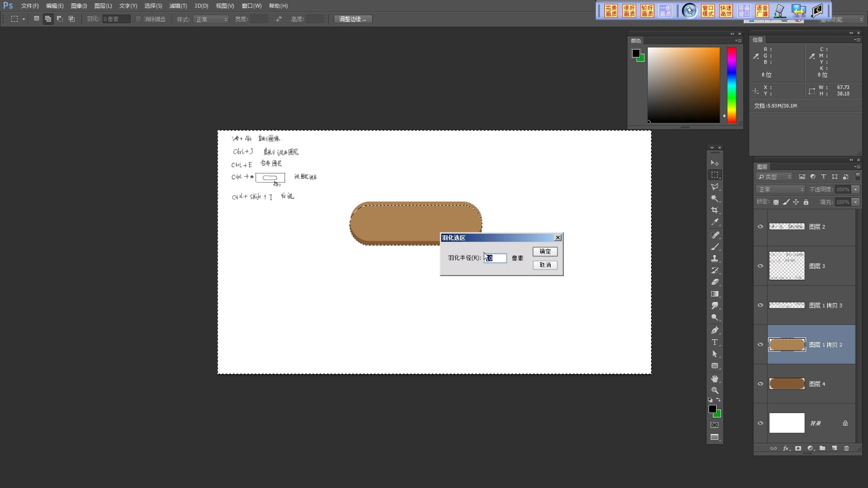The width and height of the screenshot is (868, 488).
Task: Click the 完美画质 button
Action: pos(611,11)
